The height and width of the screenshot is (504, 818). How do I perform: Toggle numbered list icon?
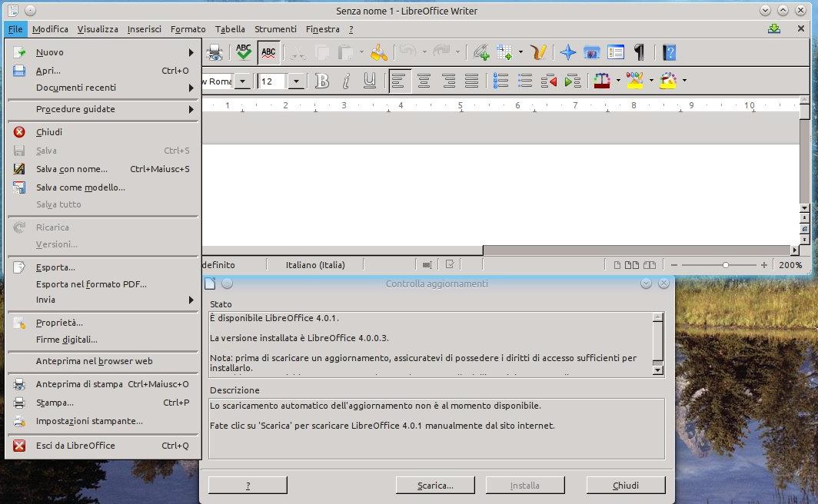point(500,81)
